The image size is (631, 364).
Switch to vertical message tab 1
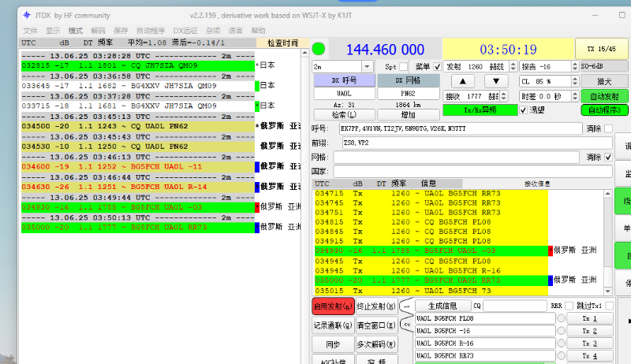pos(406,306)
